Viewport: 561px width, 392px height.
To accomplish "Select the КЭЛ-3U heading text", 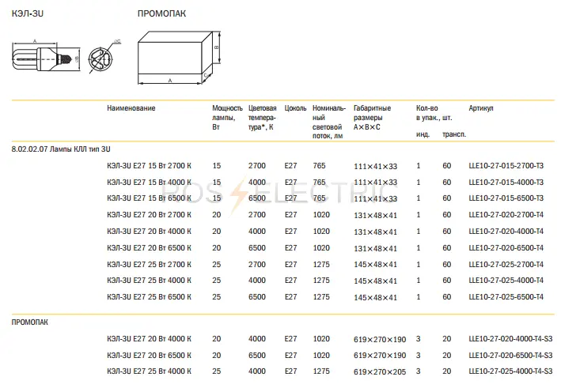I will coord(28,13).
